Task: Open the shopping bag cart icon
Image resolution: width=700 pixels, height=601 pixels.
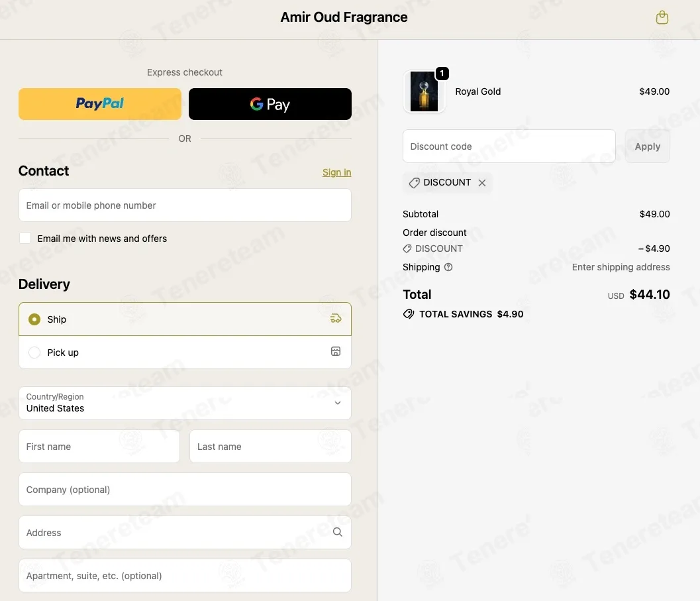Action: click(662, 17)
